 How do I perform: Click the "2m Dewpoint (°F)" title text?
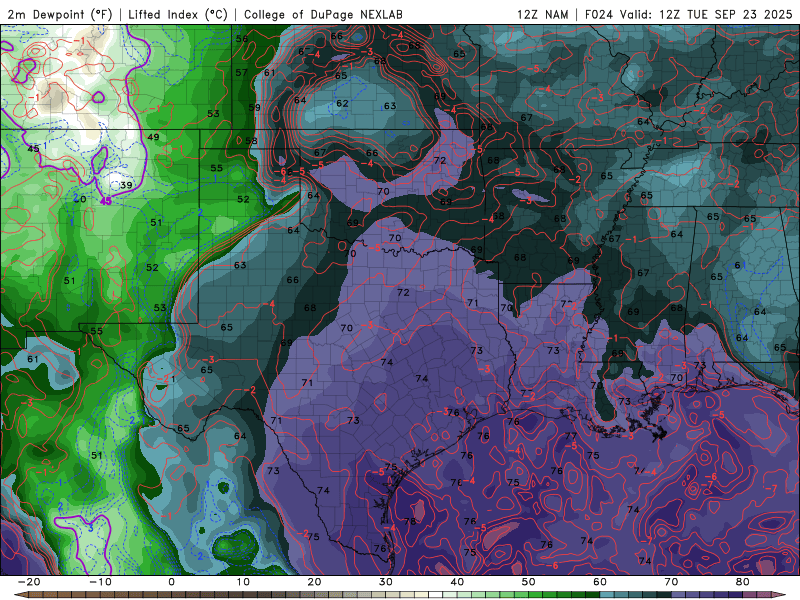pyautogui.click(x=60, y=14)
